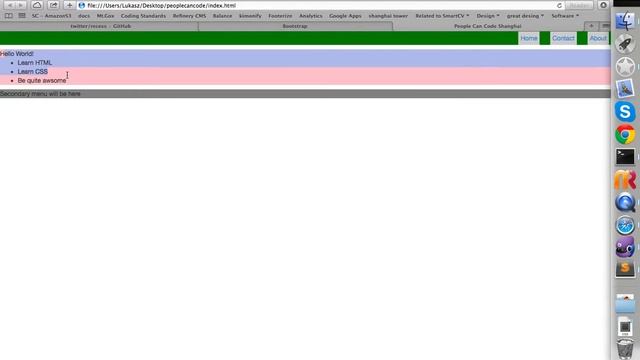
Task: Open the star icon app in dock
Action: [625, 67]
